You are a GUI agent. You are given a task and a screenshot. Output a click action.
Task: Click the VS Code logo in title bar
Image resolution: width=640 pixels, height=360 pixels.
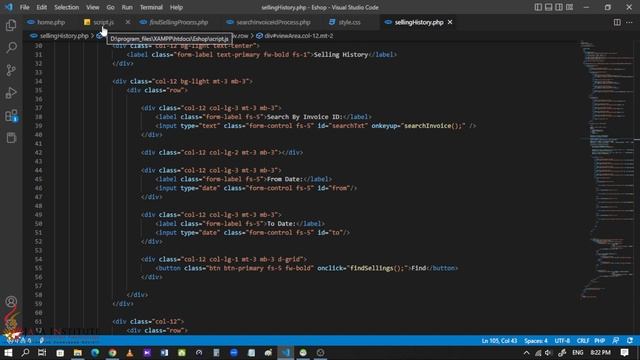[x=9, y=7]
